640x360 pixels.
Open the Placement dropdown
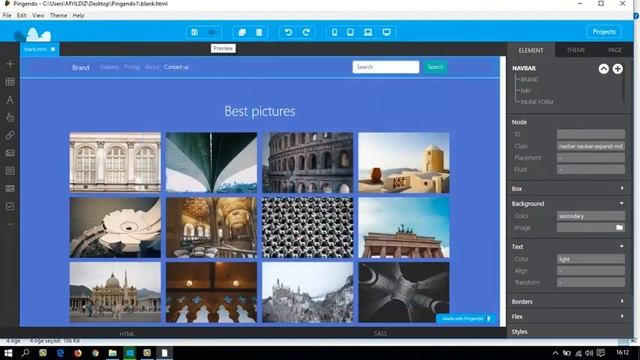[x=591, y=158]
